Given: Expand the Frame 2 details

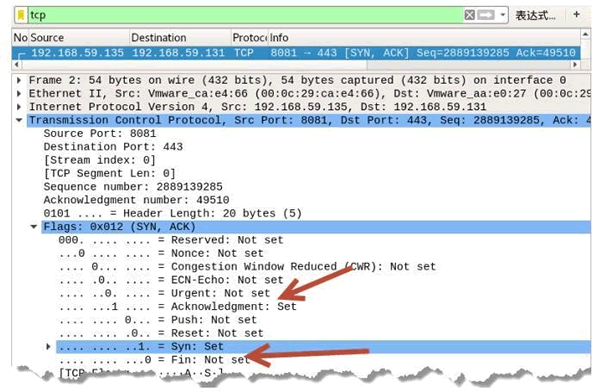Looking at the screenshot, I should point(19,80).
